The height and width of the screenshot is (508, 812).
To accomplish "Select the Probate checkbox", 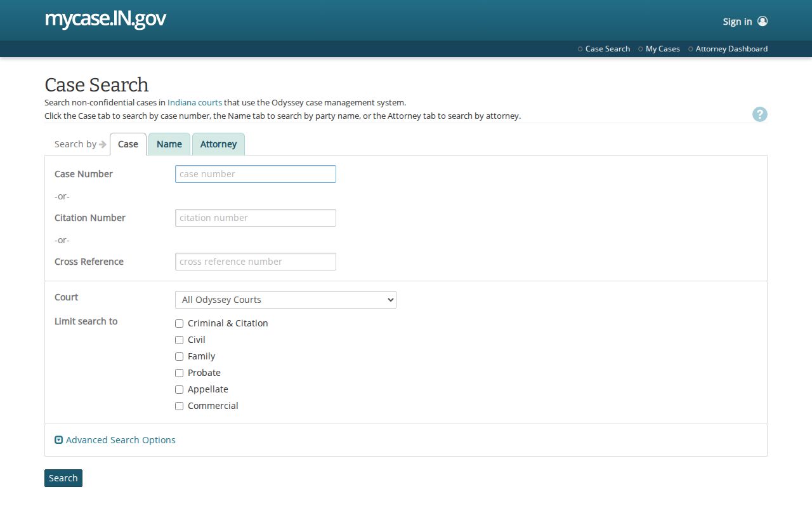I will click(x=179, y=373).
